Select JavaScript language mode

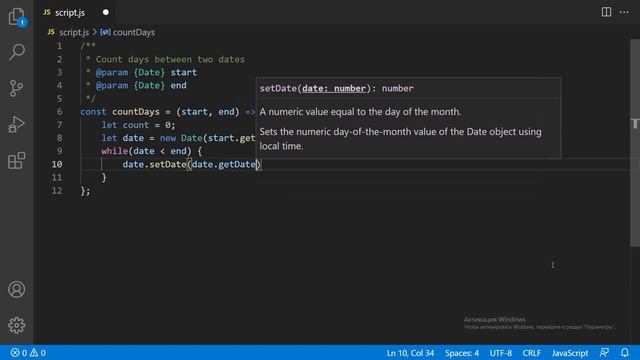(570, 353)
